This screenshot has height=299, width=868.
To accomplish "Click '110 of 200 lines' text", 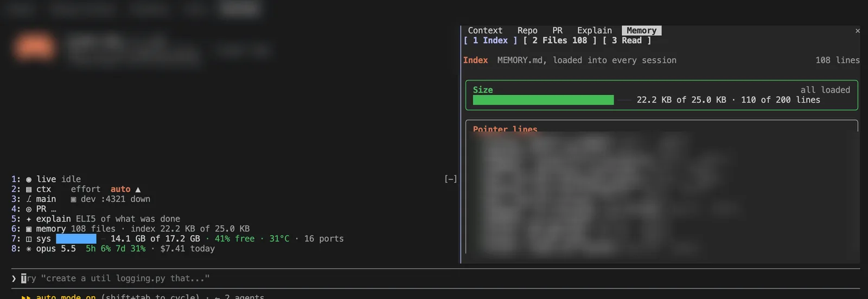I will click(x=781, y=100).
